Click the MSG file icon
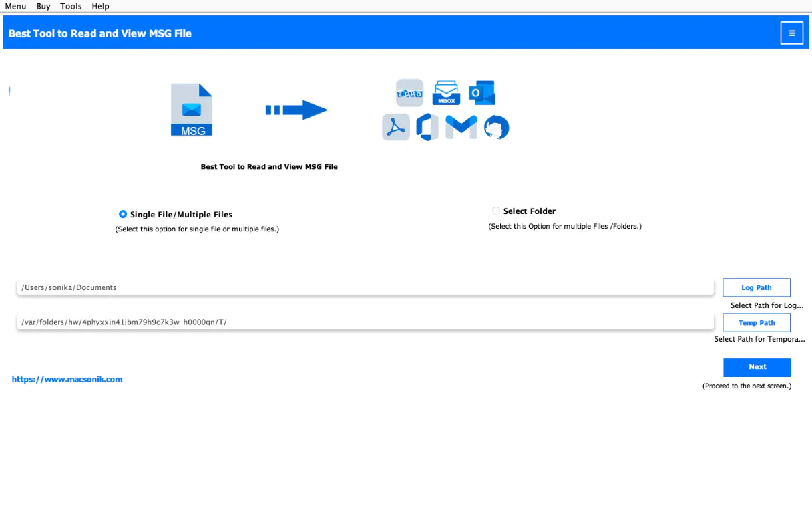812x508 pixels. (x=192, y=110)
